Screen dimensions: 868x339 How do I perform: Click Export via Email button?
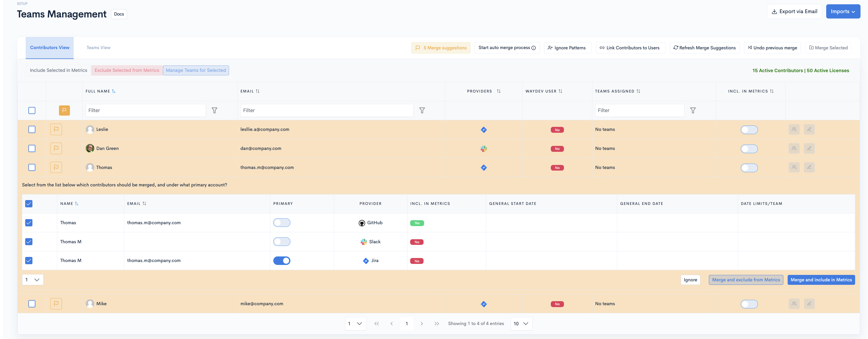click(x=794, y=12)
